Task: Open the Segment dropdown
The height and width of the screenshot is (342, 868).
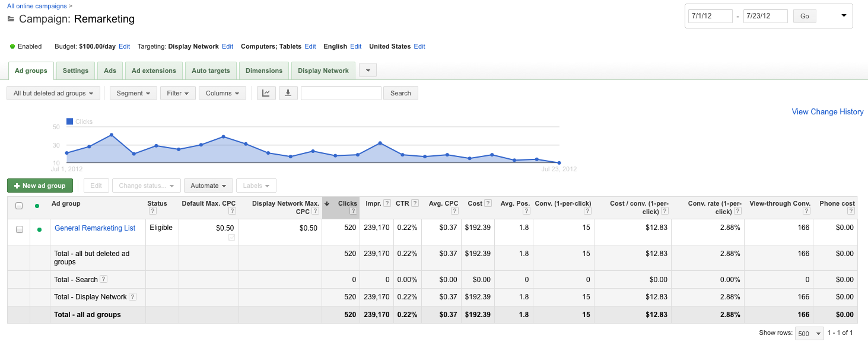Action: click(133, 93)
